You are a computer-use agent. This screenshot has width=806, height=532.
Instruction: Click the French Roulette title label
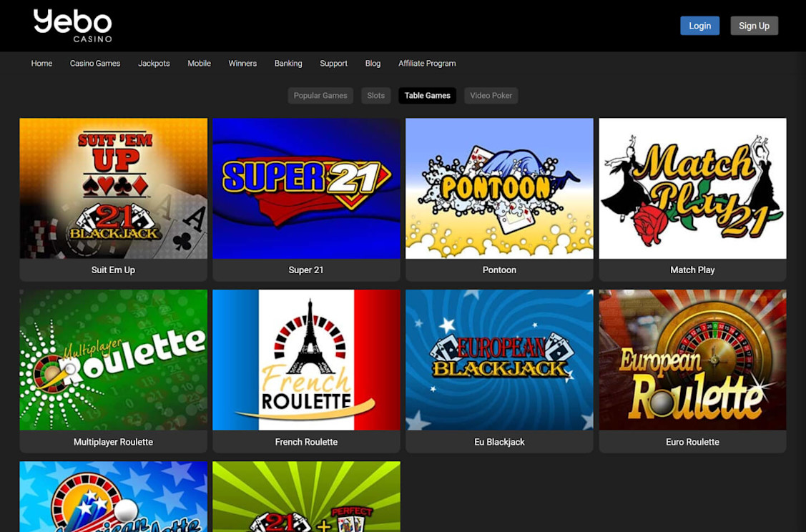pyautogui.click(x=306, y=441)
